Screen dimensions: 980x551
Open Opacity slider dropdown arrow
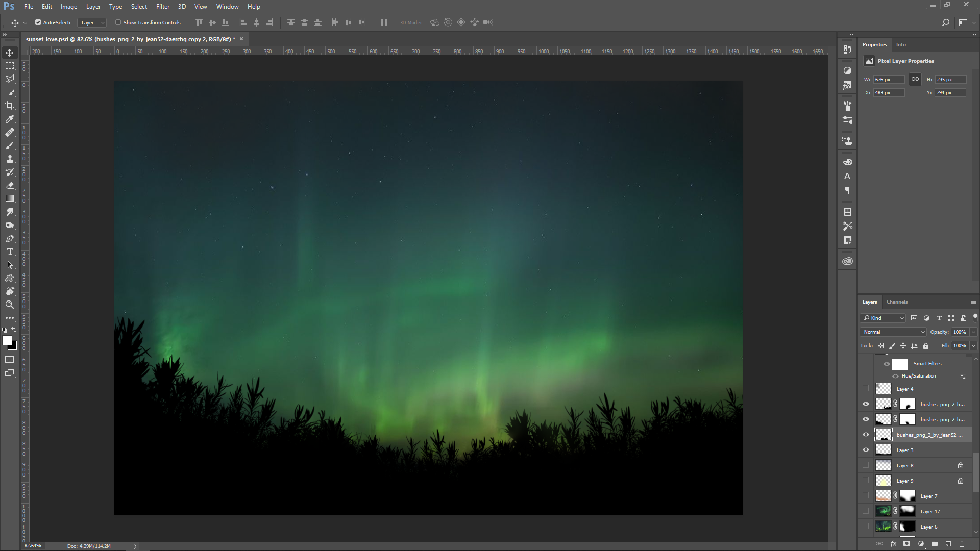973,332
